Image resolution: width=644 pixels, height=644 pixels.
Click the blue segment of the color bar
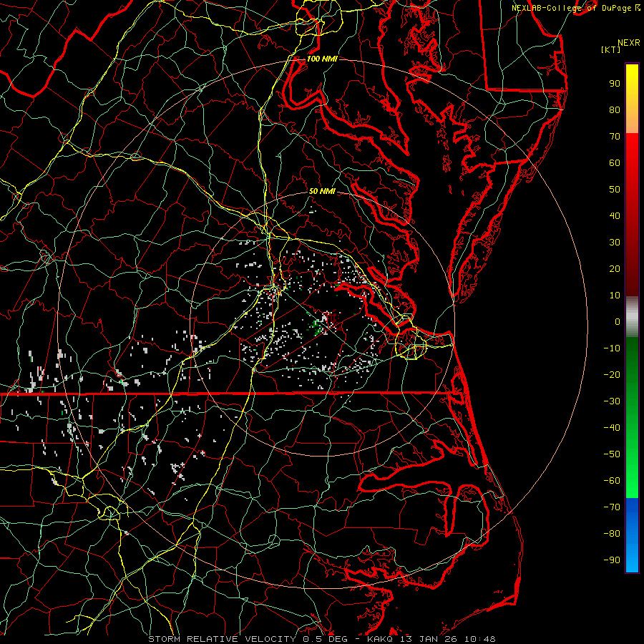click(x=632, y=535)
